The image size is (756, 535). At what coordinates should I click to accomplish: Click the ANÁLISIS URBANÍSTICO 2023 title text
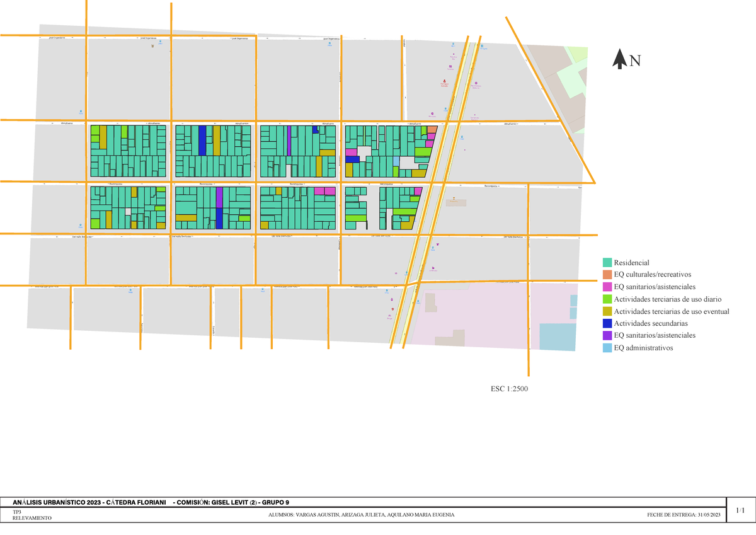pos(88,502)
